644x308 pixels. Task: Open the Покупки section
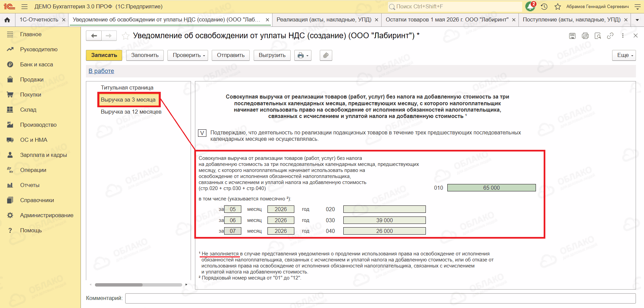click(31, 95)
